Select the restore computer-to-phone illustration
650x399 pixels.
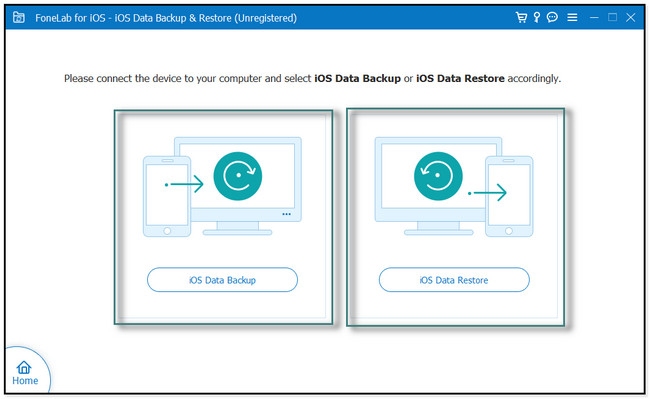point(454,187)
